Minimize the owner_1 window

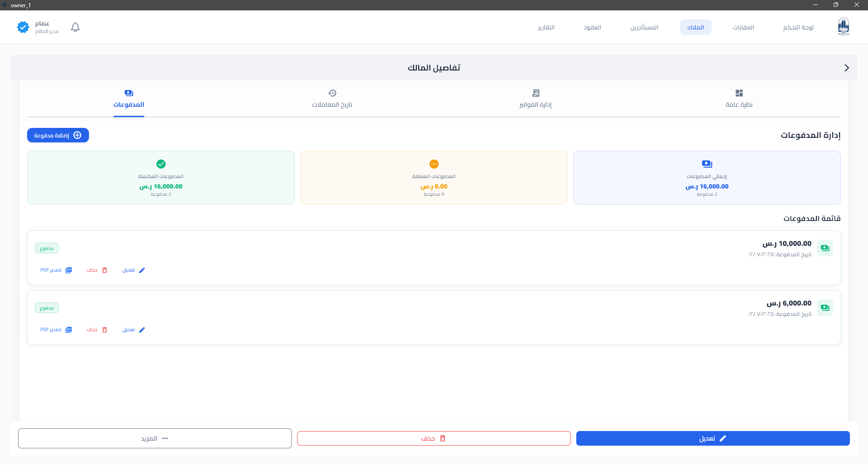click(816, 5)
